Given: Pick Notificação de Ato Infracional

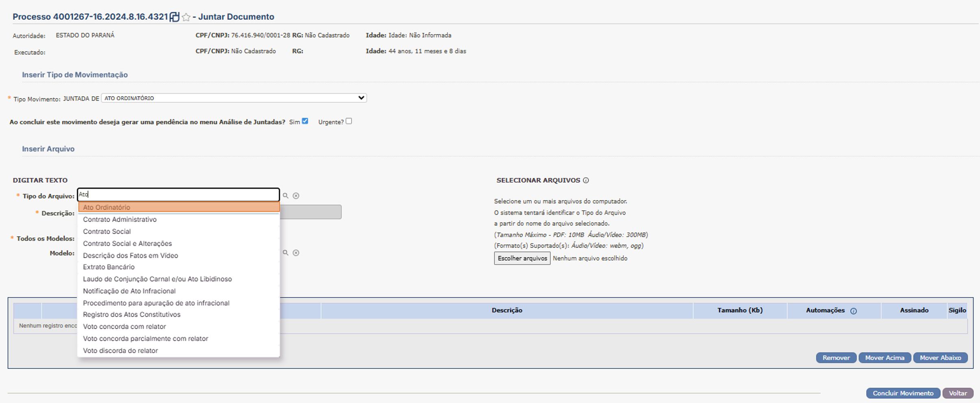Looking at the screenshot, I should click(179, 291).
